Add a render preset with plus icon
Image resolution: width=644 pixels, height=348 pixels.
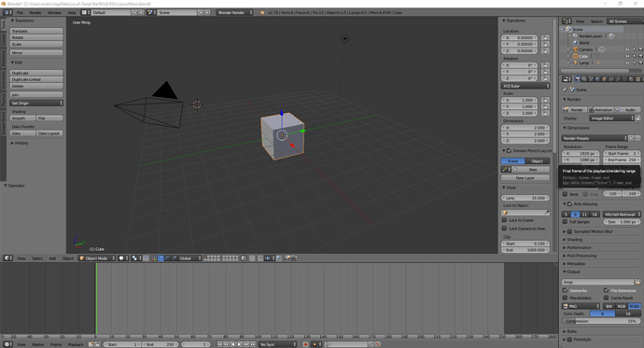click(631, 138)
